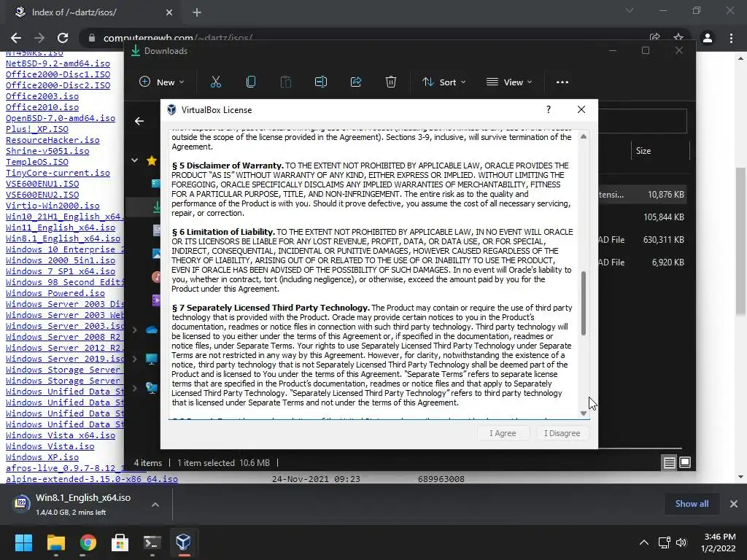
Task: Click the Chrome address bar
Action: click(362, 38)
